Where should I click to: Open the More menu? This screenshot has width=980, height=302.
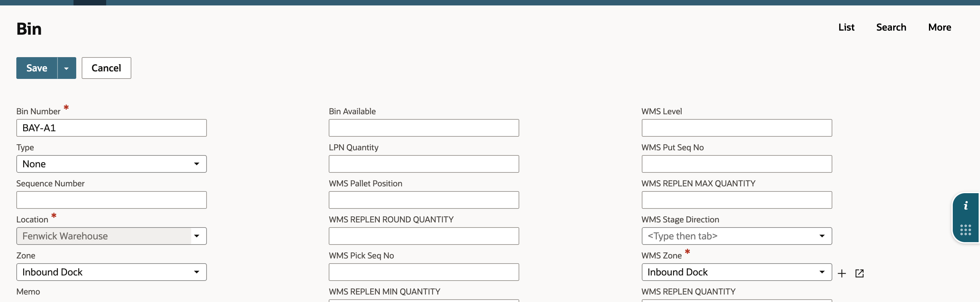pos(939,28)
